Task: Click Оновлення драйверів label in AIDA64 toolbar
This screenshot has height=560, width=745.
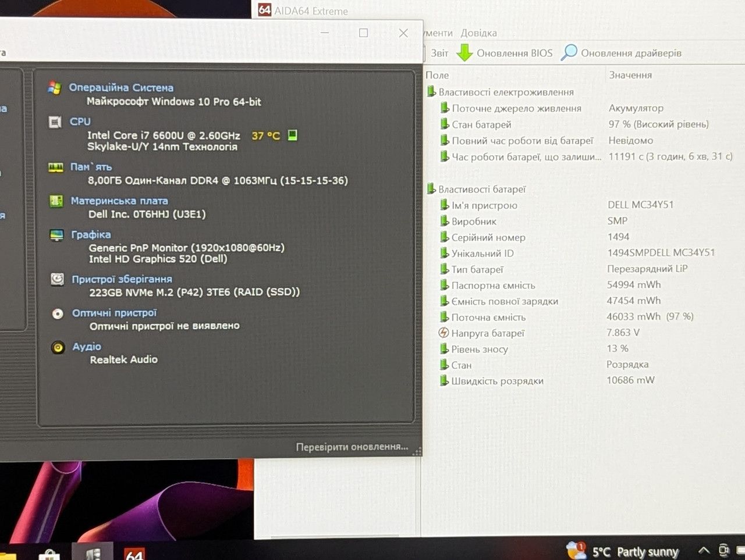Action: 631,53
